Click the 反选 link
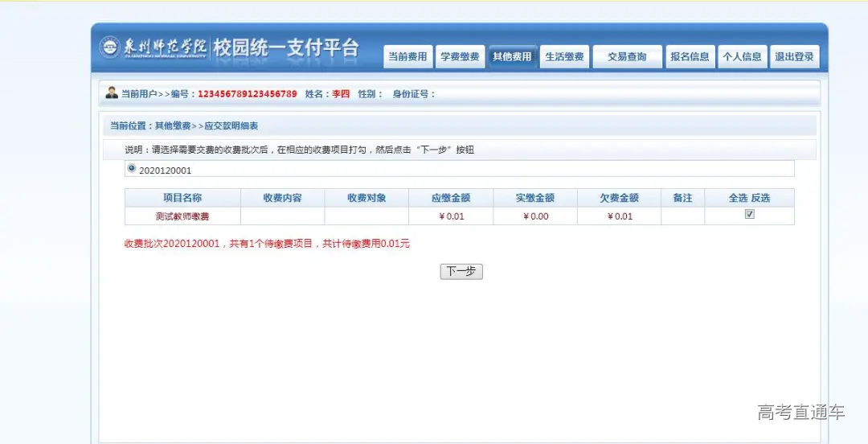The height and width of the screenshot is (444, 868). [760, 198]
